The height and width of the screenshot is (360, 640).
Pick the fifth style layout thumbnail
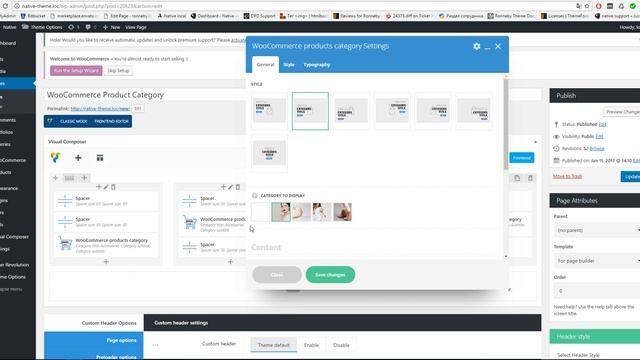[x=433, y=111]
